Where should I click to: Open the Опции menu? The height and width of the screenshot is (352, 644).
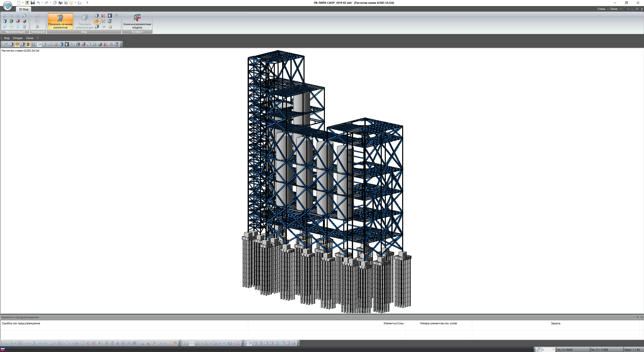[18, 38]
